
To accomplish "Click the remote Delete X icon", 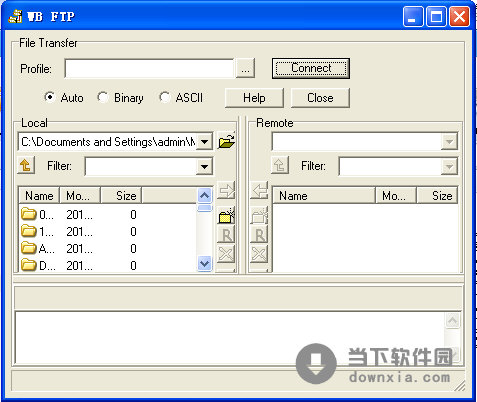I will 259,254.
